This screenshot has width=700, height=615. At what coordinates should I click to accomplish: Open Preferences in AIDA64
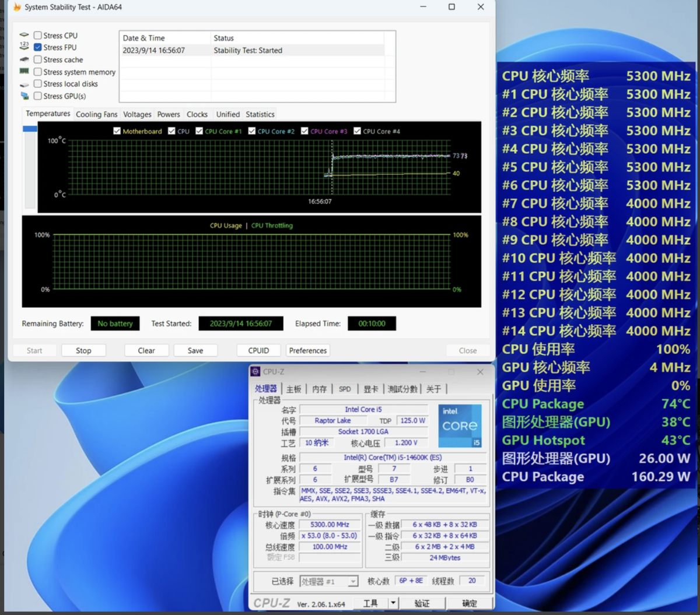point(308,350)
